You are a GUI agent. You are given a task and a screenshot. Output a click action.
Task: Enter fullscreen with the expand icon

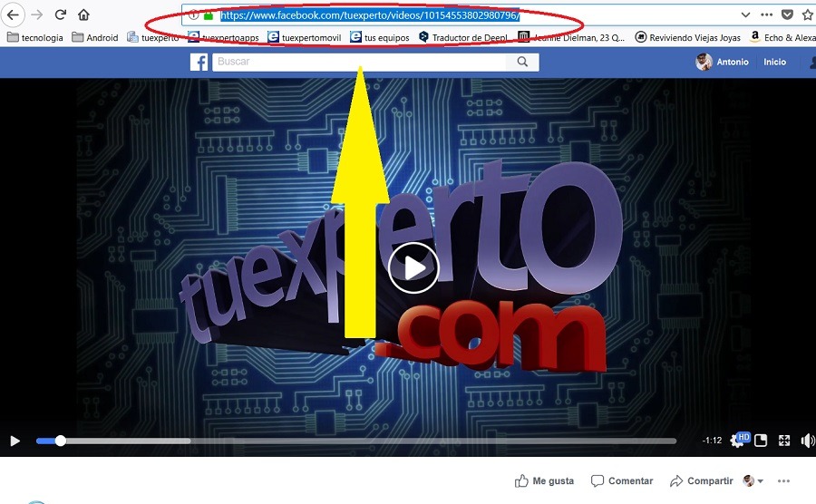pos(784,441)
